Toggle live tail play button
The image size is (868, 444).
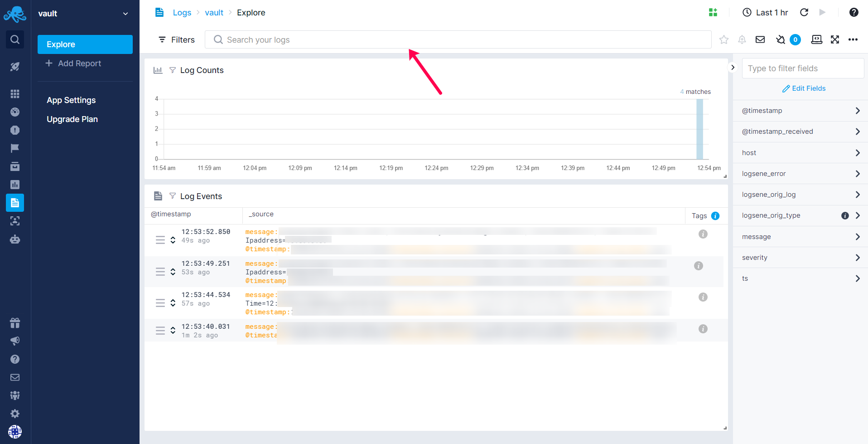click(823, 13)
